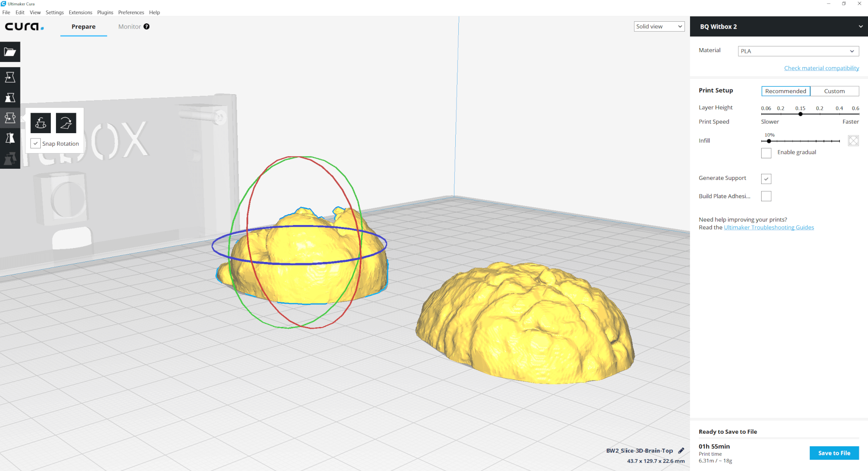Select the Move tool
The width and height of the screenshot is (868, 471).
(x=10, y=77)
